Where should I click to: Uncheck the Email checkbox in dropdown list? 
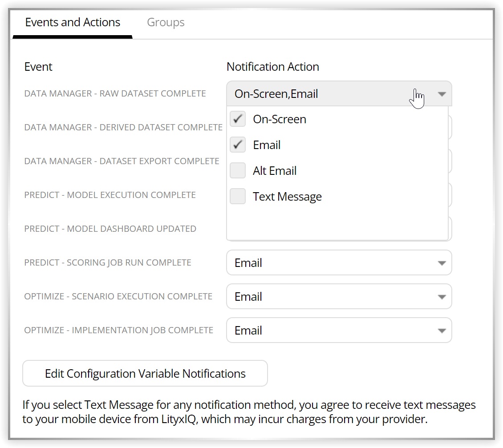pyautogui.click(x=238, y=145)
